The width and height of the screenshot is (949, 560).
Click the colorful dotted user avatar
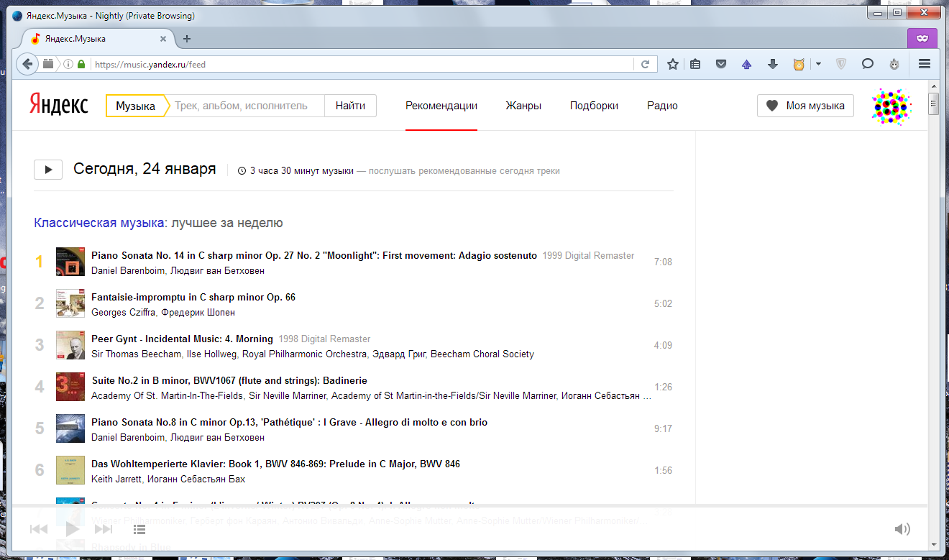point(891,106)
